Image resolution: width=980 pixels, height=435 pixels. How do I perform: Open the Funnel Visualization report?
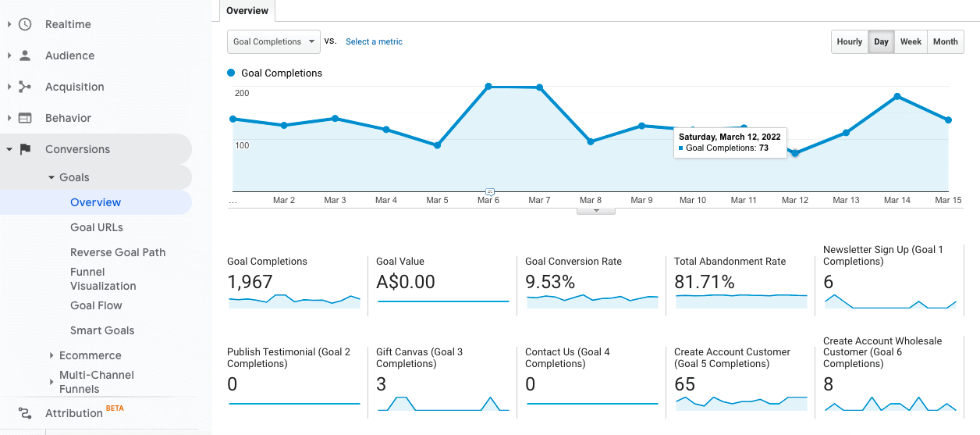coord(103,279)
